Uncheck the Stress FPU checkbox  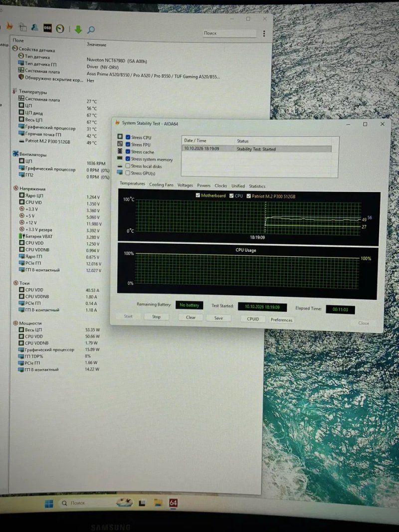[128, 144]
